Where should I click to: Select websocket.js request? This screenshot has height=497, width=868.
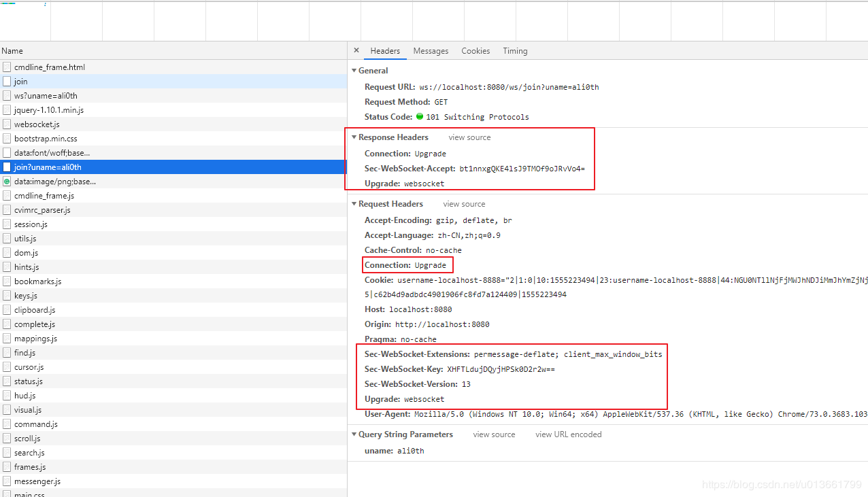pos(173,124)
